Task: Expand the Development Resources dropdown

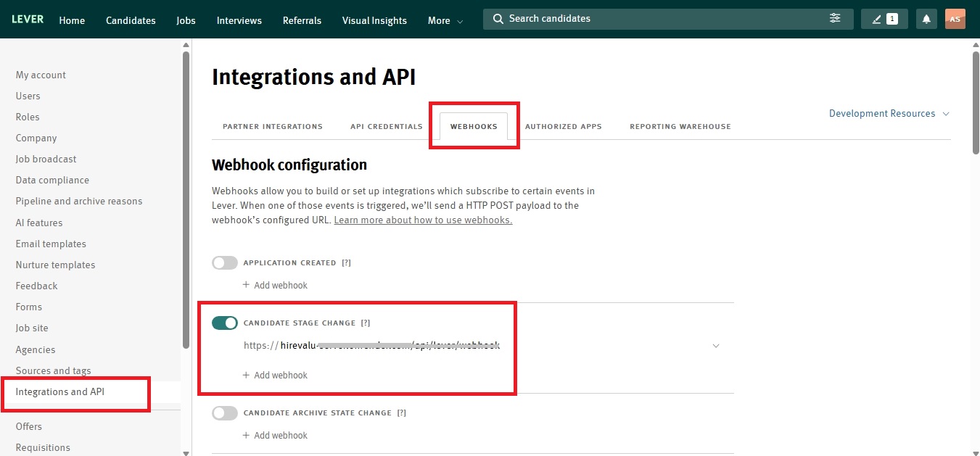Action: (889, 113)
